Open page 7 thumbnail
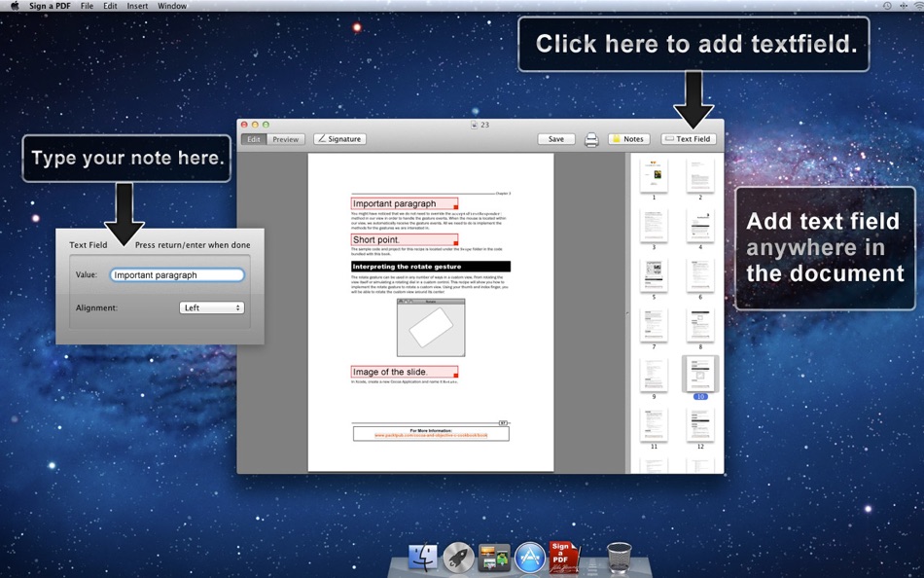The height and width of the screenshot is (578, 924). click(x=655, y=324)
